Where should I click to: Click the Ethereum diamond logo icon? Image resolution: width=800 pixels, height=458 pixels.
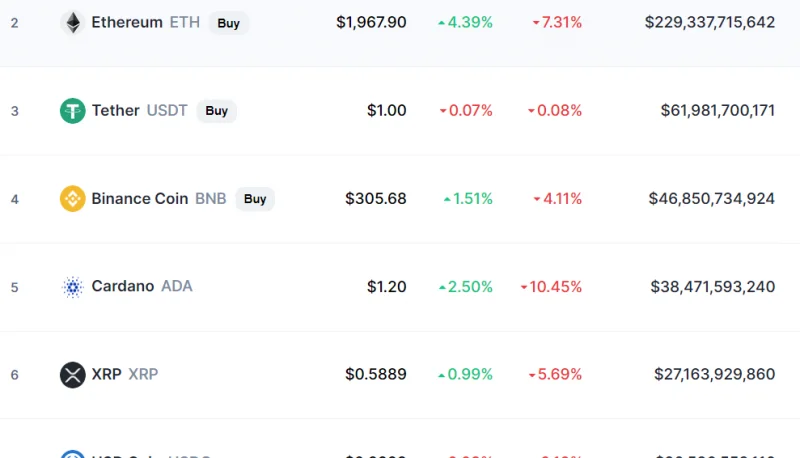coord(72,22)
